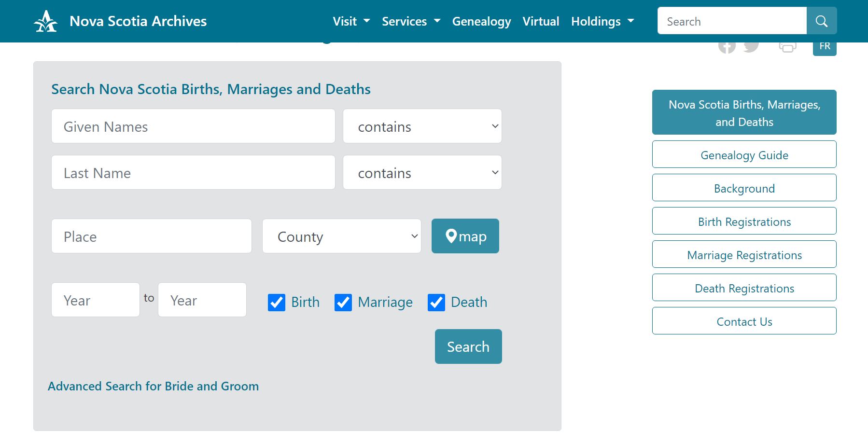Click the magnifier search icon button
Screen dimensions: 868x443
pyautogui.click(x=821, y=21)
